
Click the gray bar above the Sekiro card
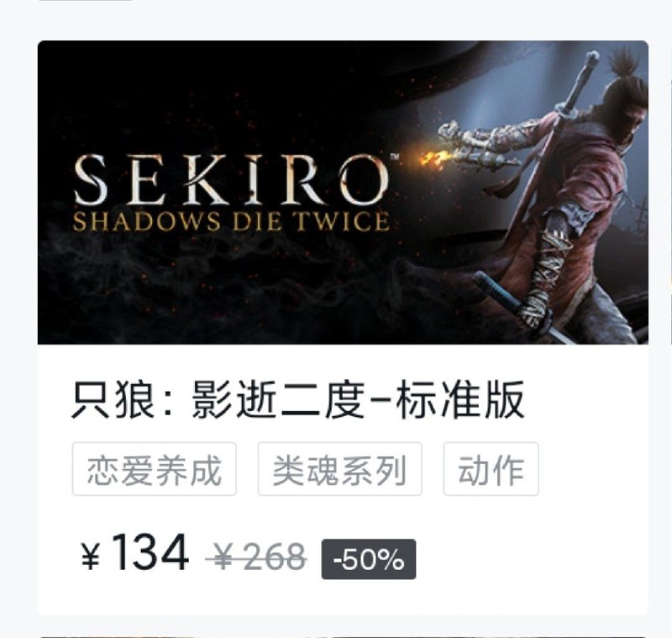tap(85, 1)
